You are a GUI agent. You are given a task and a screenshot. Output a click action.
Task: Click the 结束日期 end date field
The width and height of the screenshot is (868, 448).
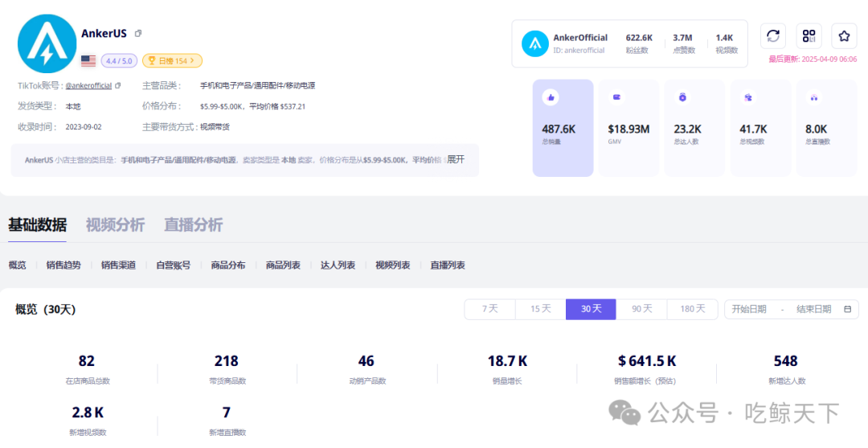click(813, 309)
